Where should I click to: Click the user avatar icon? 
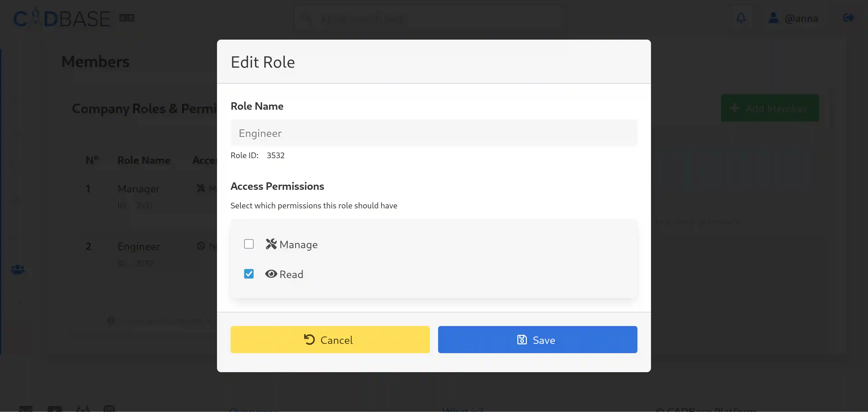click(773, 17)
